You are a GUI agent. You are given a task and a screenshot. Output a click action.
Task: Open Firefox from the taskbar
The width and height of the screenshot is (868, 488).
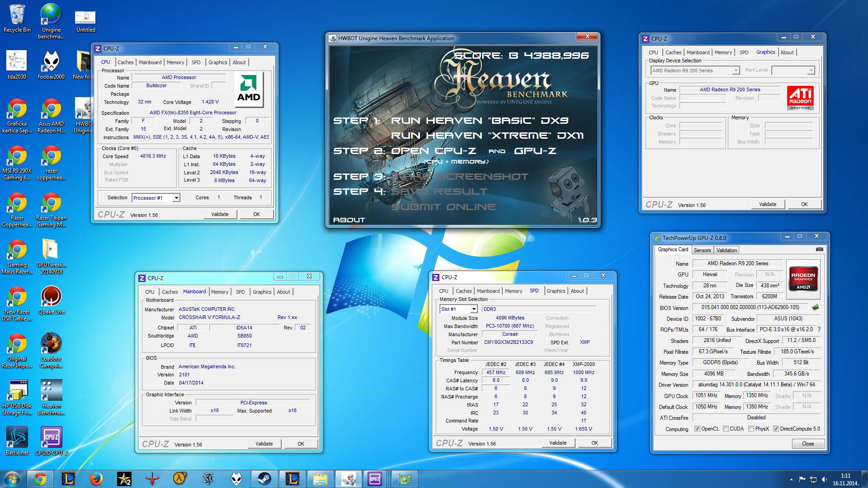96,479
